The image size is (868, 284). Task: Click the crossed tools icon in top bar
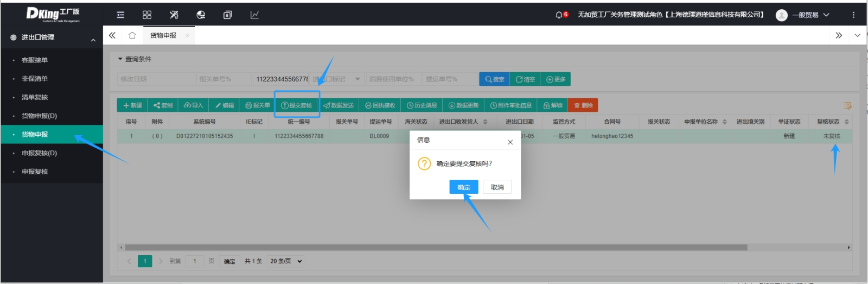point(174,15)
